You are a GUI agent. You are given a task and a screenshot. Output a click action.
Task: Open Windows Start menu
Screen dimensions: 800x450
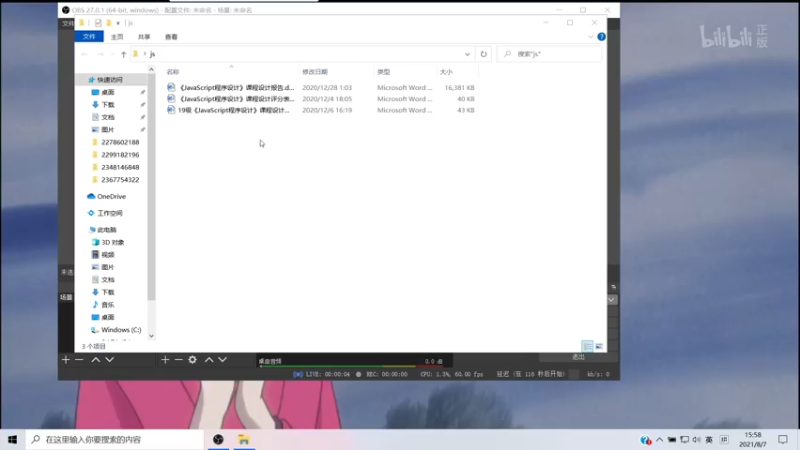pyautogui.click(x=12, y=439)
